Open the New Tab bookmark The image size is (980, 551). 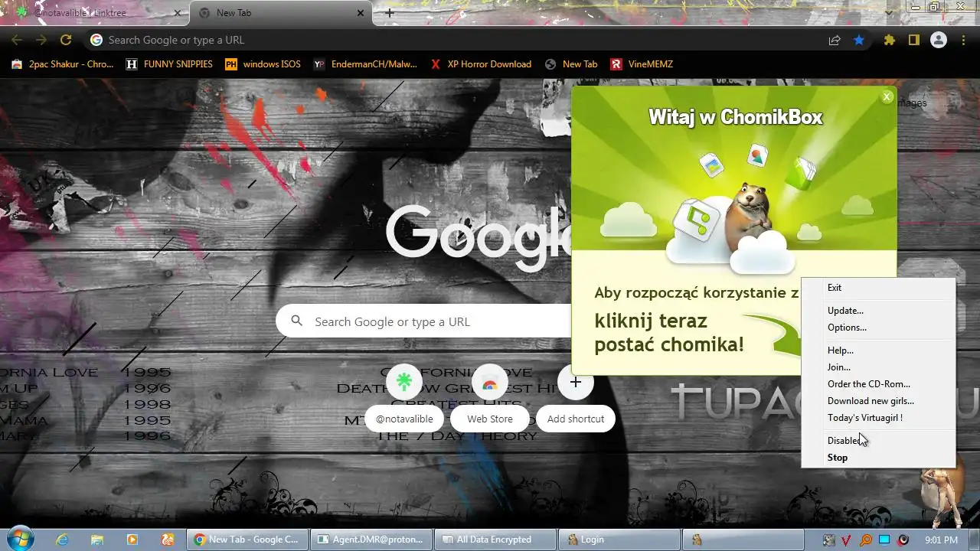571,64
